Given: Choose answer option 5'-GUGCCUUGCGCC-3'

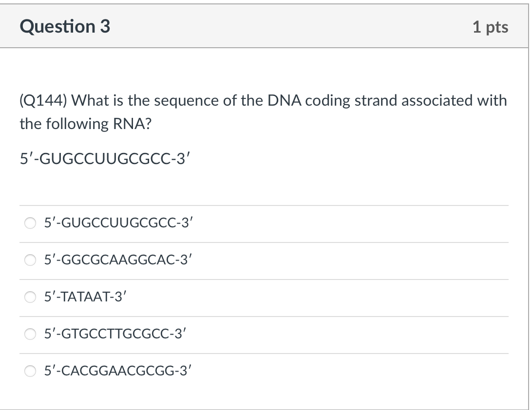Looking at the screenshot, I should click(118, 223).
